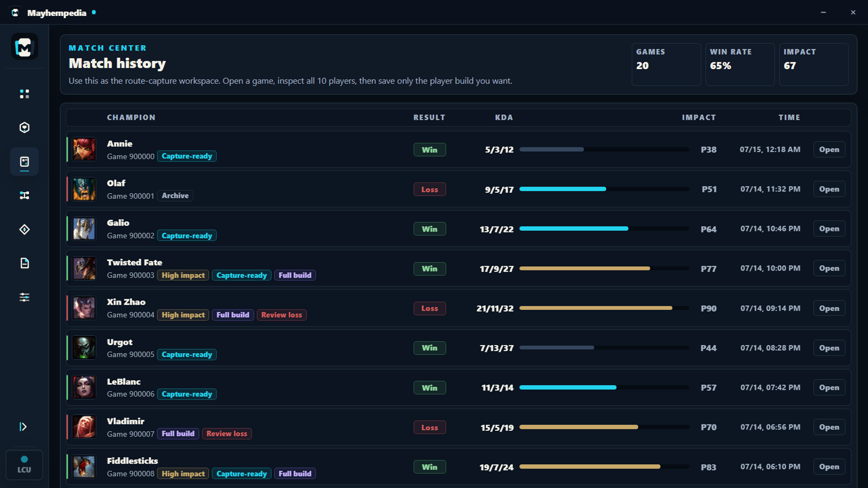Click the small app icon in title bar
868x488 pixels.
[15, 13]
